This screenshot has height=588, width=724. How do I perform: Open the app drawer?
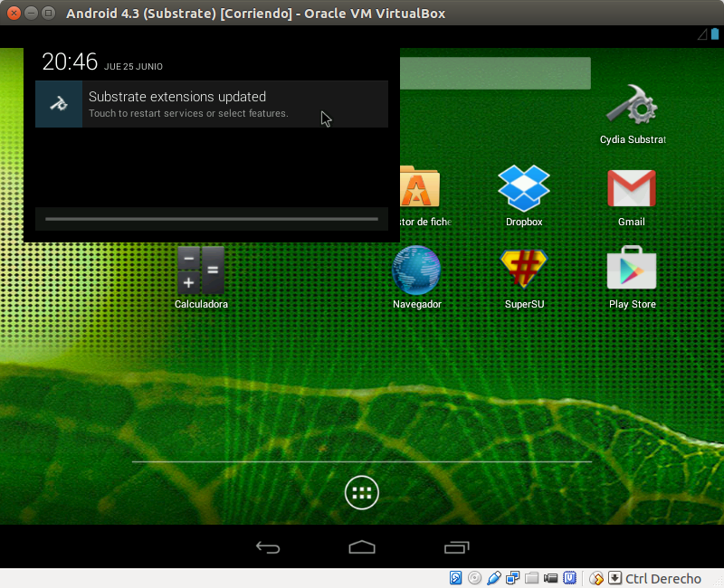tap(362, 492)
